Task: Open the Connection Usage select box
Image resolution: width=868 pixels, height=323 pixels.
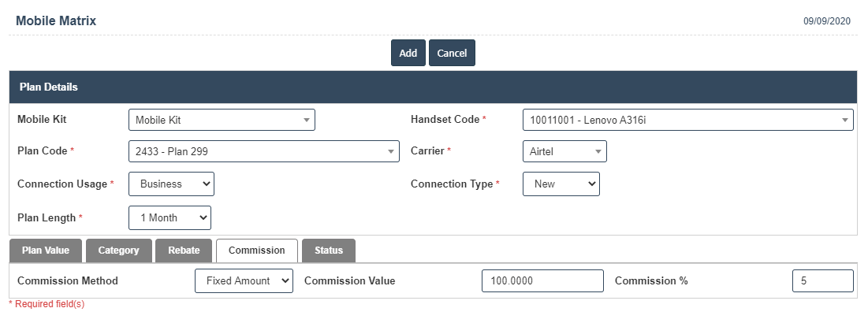Action: [x=170, y=184]
